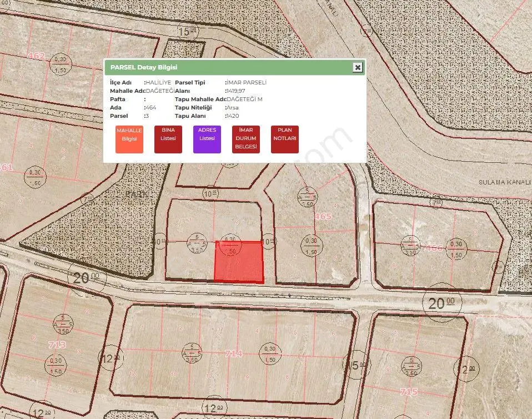The image size is (532, 419).
Task: Open MAHALLE Bilgisi button
Action: pos(129,139)
